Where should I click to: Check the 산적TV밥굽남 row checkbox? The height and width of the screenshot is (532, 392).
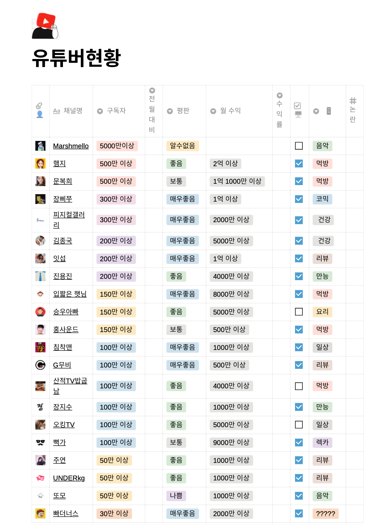coord(299,386)
